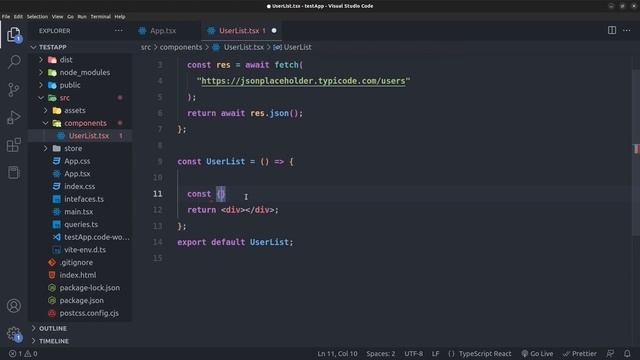Place cursor on export default UserList line
This screenshot has height=360, width=640.
(x=235, y=242)
